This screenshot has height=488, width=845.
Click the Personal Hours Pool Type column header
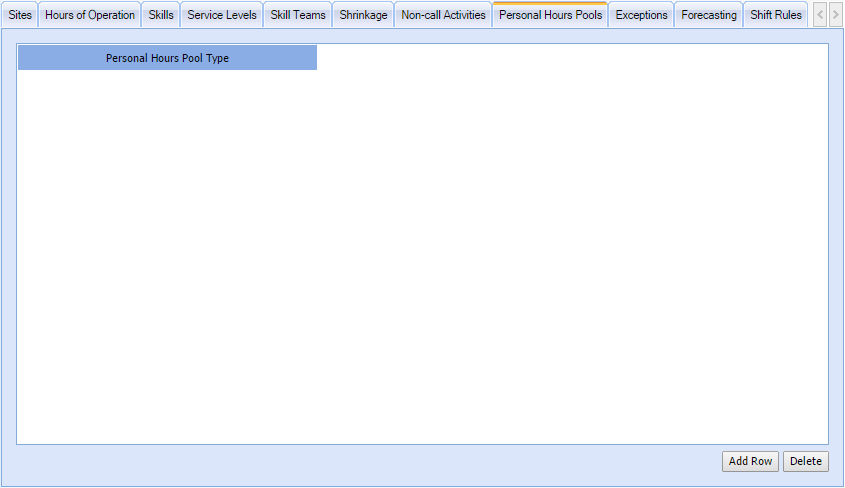(x=167, y=58)
